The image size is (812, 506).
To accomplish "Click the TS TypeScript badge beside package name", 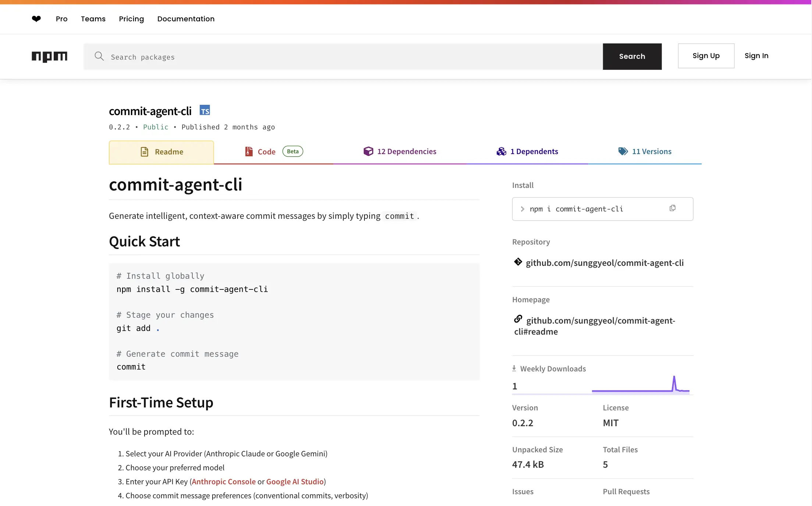I will (205, 110).
